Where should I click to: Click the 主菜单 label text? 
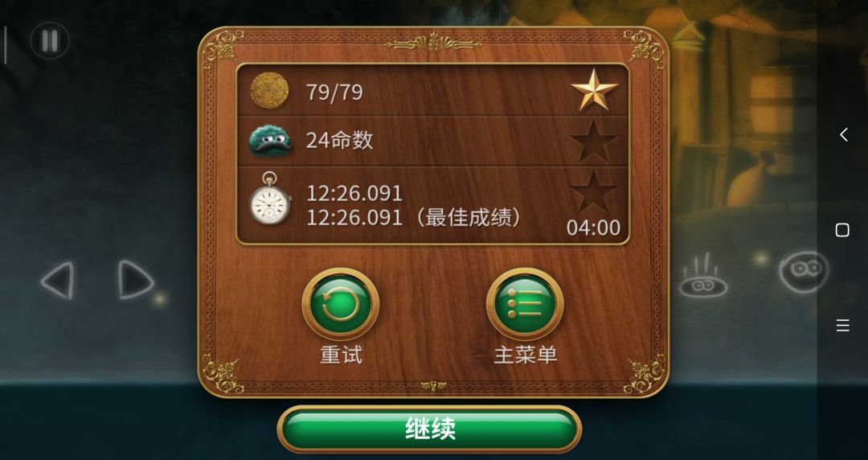click(x=526, y=355)
